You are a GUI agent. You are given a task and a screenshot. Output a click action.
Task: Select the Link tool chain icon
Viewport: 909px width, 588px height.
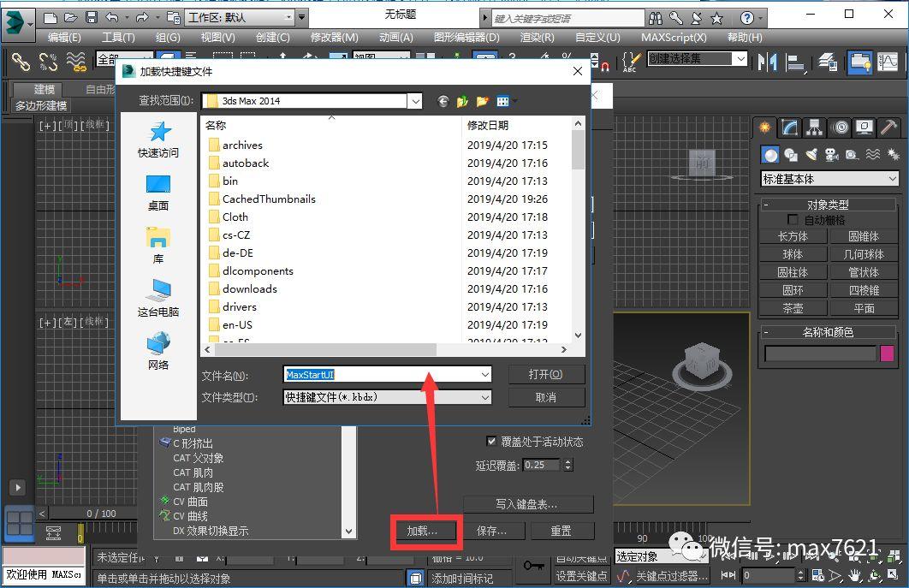click(x=21, y=62)
